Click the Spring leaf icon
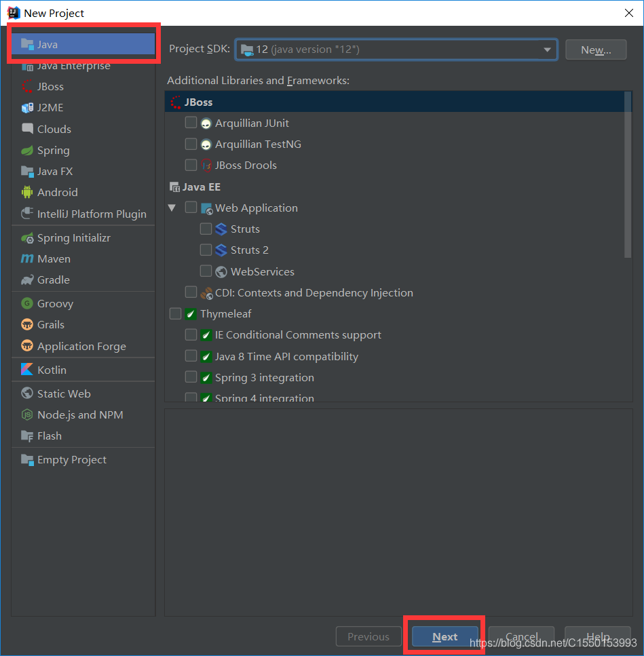Image resolution: width=644 pixels, height=656 pixels. click(27, 150)
